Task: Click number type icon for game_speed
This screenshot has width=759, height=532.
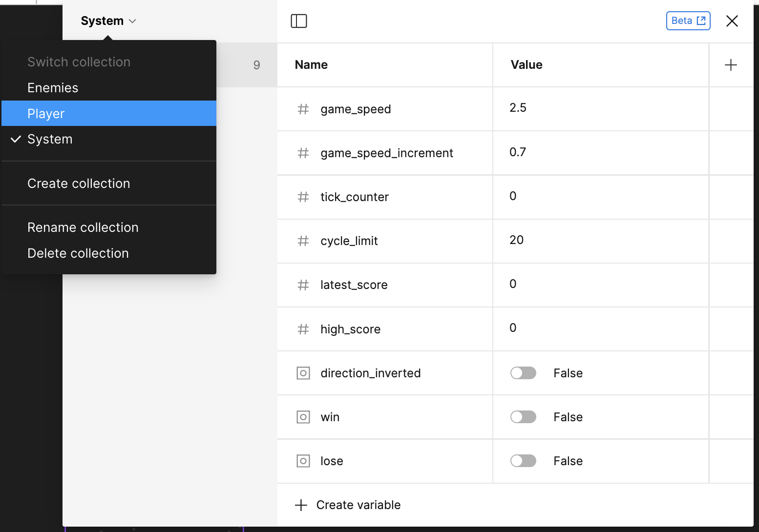Action: [303, 109]
